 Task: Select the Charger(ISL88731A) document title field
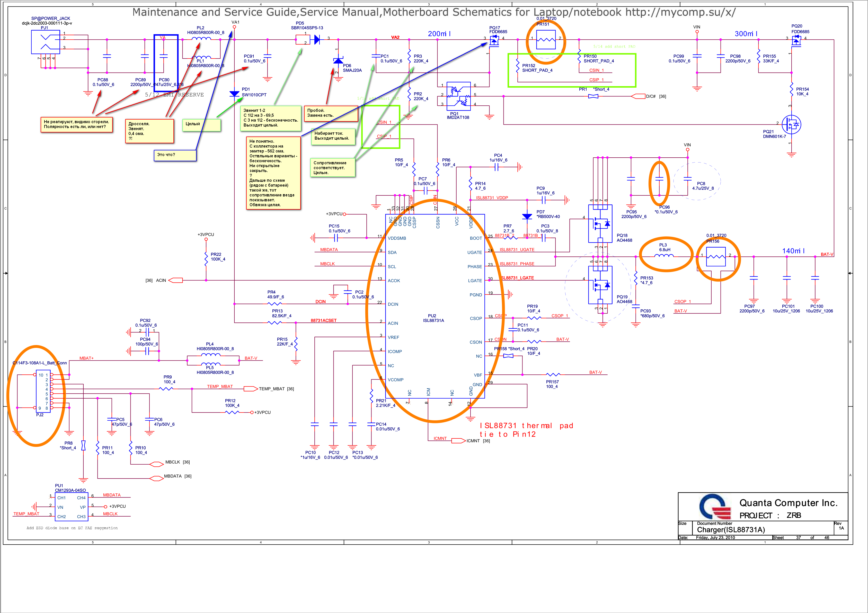pos(731,530)
